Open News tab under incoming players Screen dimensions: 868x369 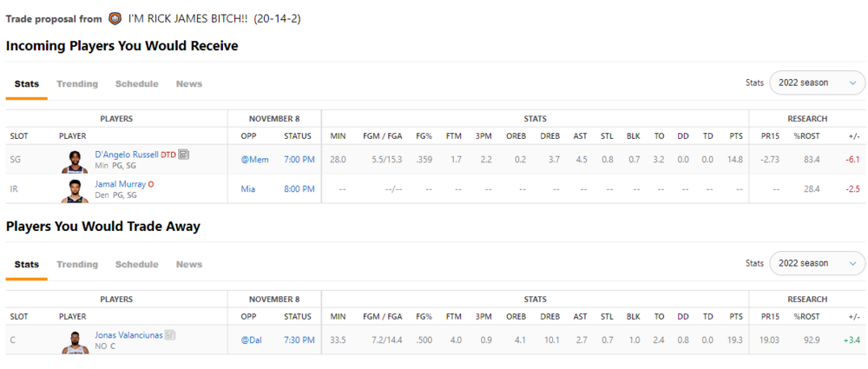pos(189,84)
